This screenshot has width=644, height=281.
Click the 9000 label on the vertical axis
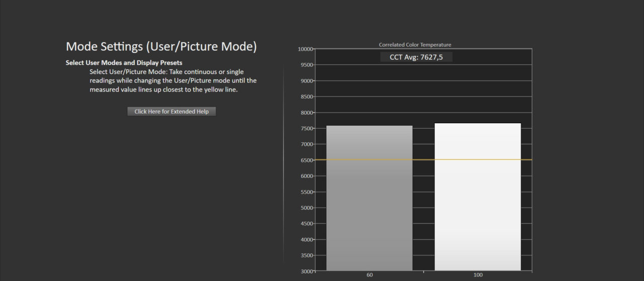[x=306, y=81]
